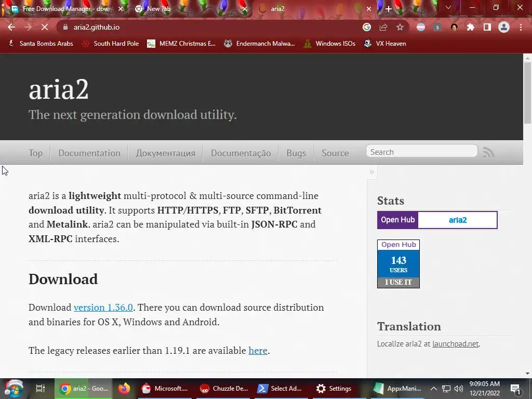Open the notification center icon
This screenshot has height=399, width=532.
pyautogui.click(x=515, y=389)
